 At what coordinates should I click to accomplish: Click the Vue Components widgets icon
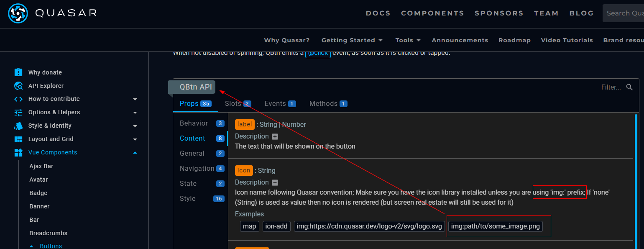coord(18,152)
